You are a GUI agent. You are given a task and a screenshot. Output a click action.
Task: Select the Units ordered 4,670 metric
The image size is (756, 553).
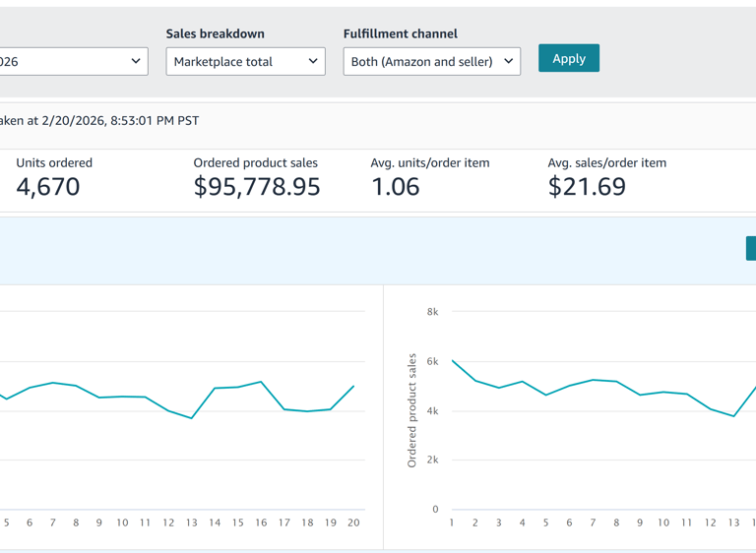tap(48, 186)
